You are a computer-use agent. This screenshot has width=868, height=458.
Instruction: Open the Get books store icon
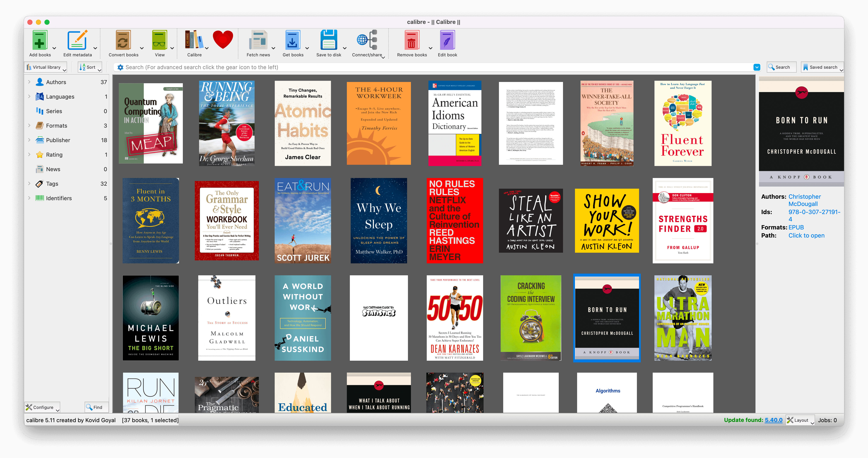(x=292, y=40)
